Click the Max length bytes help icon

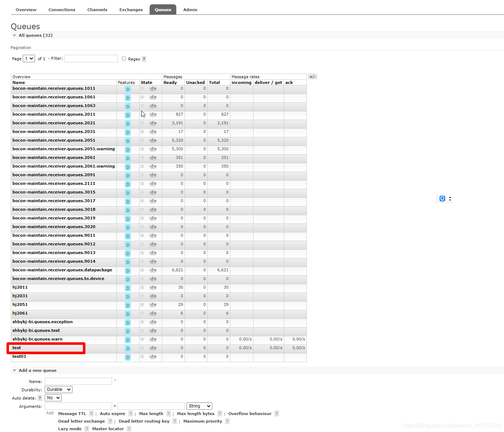(x=220, y=414)
